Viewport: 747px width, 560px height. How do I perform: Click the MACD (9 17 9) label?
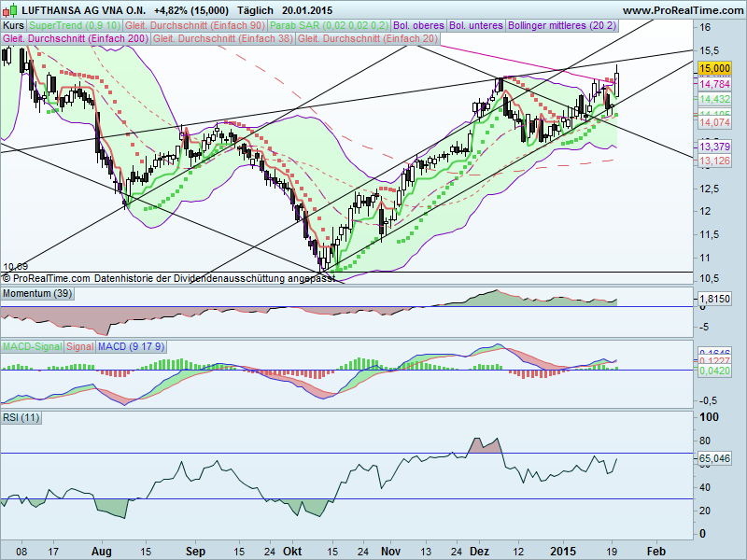click(131, 346)
